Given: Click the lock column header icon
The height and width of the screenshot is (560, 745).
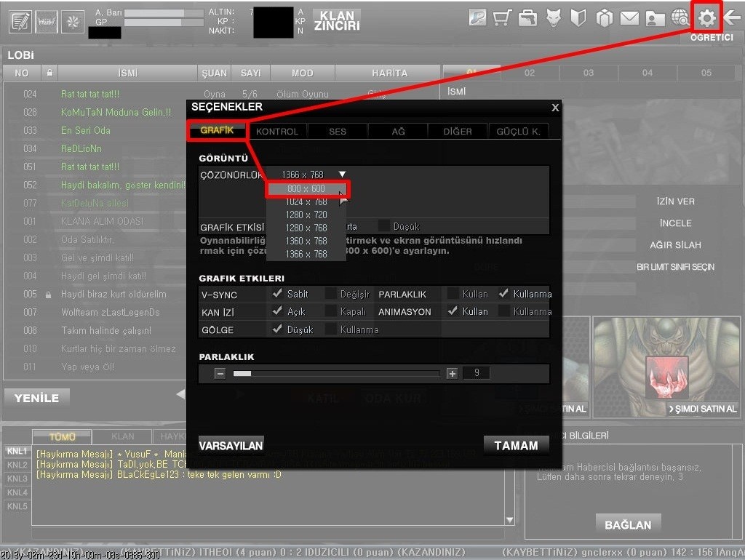Looking at the screenshot, I should (x=49, y=73).
